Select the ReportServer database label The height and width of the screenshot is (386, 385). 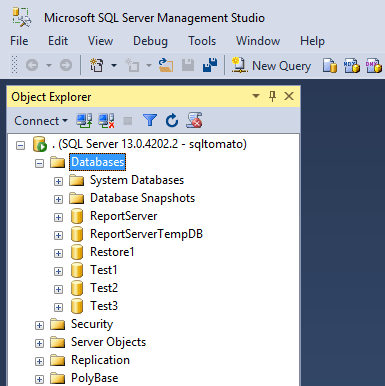[x=123, y=216]
